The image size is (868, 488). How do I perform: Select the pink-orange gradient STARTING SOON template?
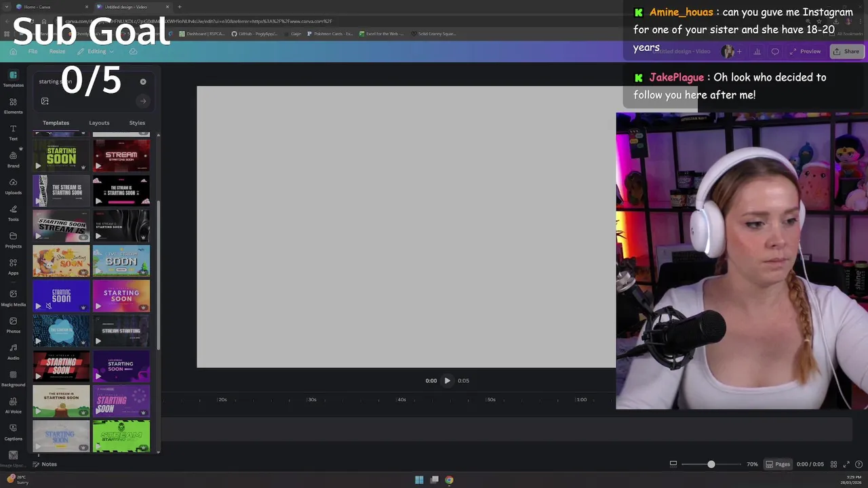tap(121, 296)
